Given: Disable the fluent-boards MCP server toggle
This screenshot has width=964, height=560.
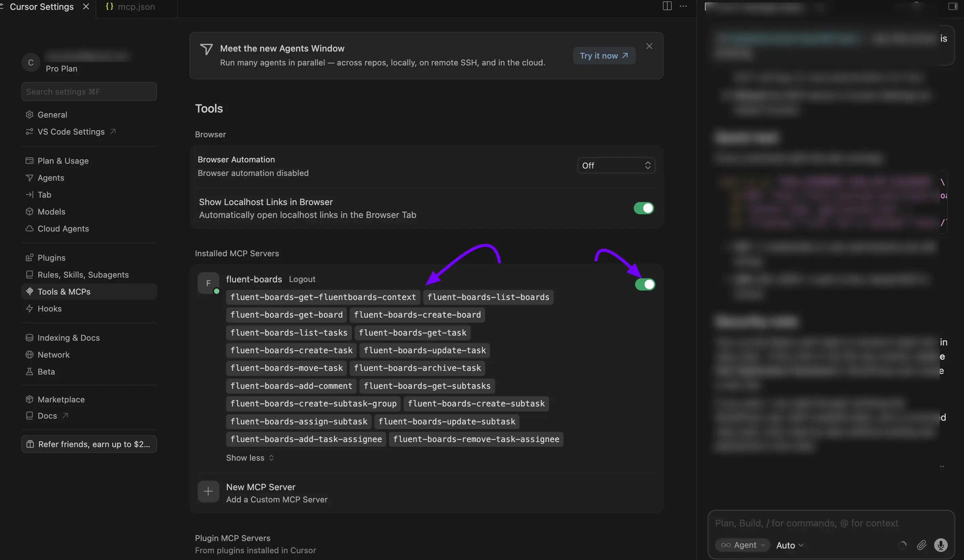Looking at the screenshot, I should coord(645,284).
